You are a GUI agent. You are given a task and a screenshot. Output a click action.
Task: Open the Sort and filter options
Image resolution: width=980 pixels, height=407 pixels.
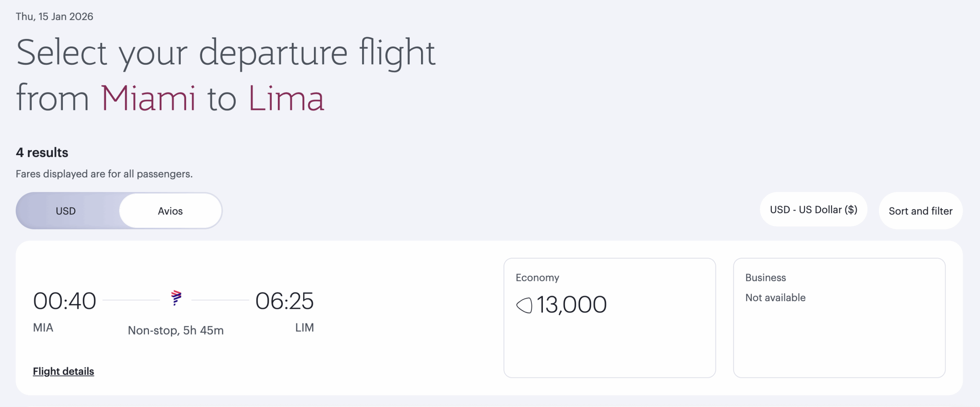920,211
